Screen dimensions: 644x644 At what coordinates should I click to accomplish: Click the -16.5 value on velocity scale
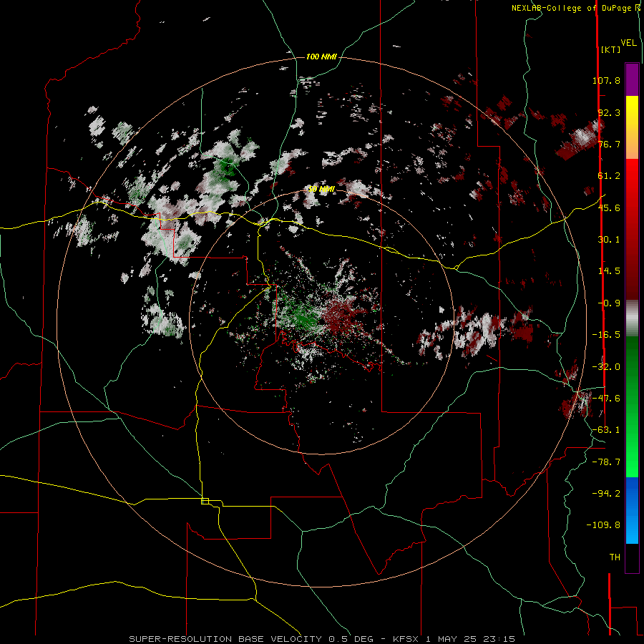point(606,335)
